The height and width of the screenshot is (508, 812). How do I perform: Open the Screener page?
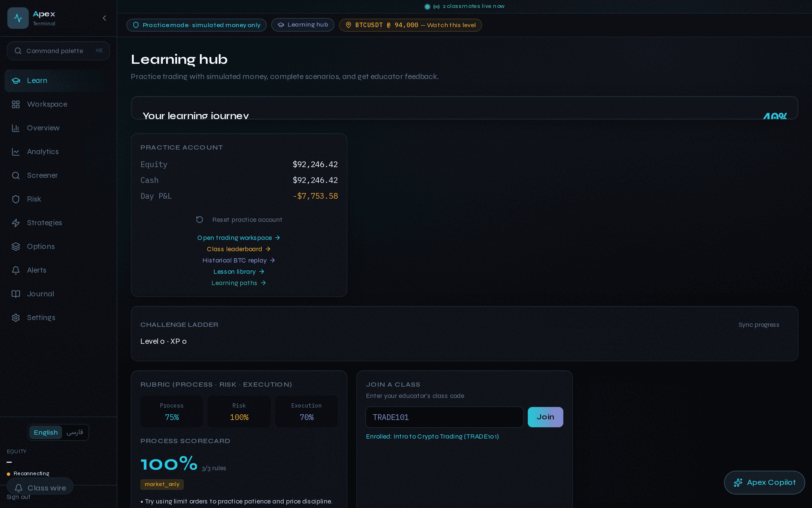58,175
